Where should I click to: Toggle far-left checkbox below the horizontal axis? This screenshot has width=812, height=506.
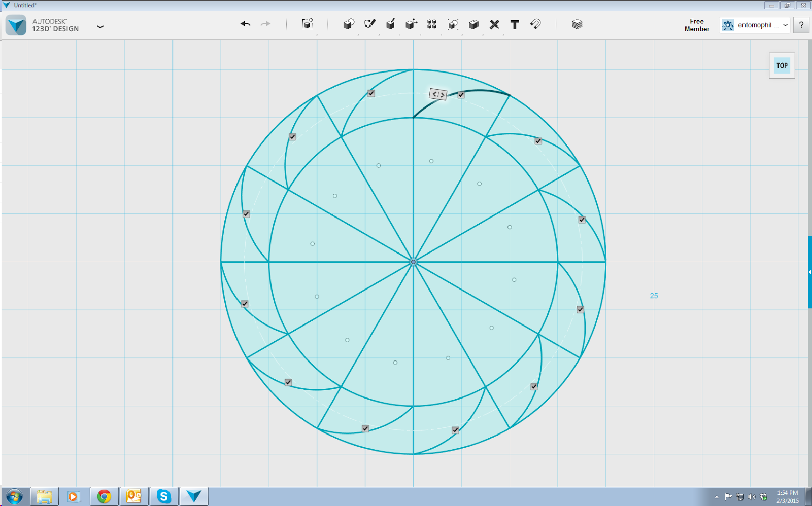coord(245,304)
